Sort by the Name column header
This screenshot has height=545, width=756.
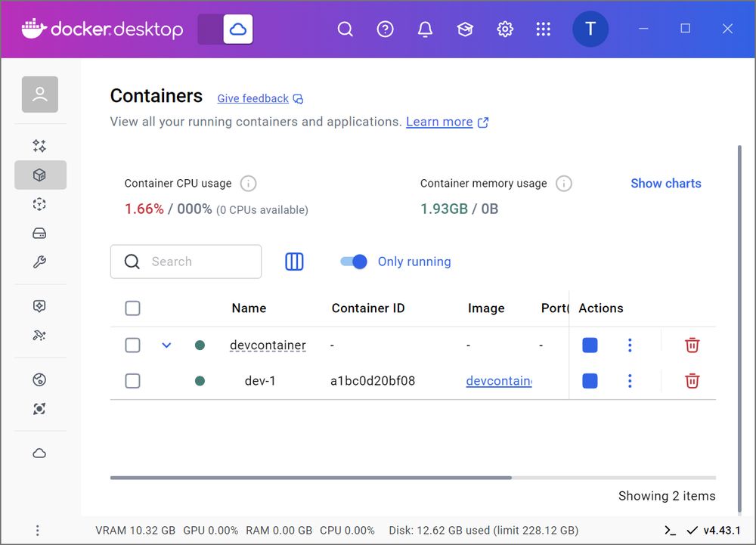tap(249, 308)
